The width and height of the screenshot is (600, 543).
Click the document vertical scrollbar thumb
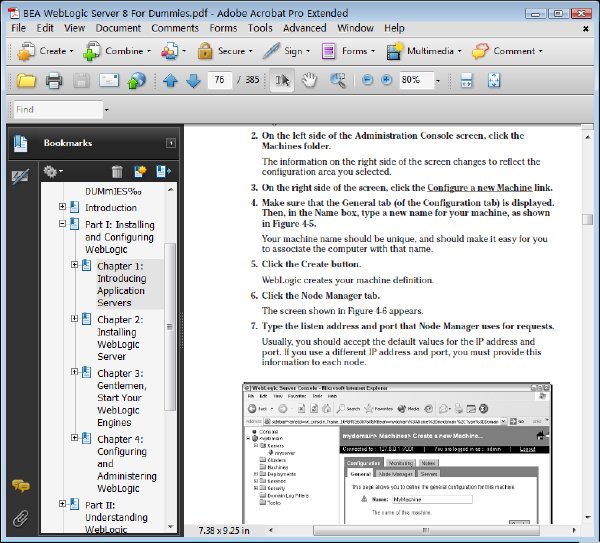coord(587,219)
